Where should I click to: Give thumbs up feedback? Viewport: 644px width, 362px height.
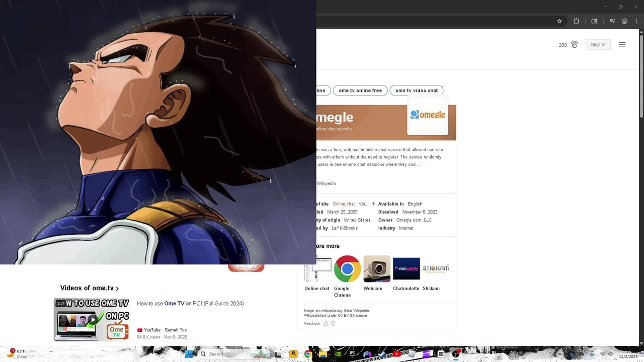tap(326, 324)
